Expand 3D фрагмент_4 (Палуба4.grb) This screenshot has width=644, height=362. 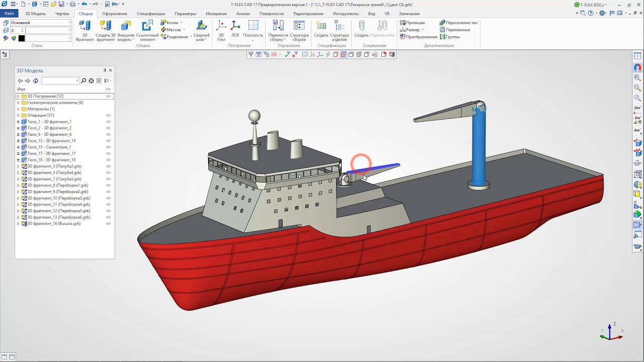(18, 172)
